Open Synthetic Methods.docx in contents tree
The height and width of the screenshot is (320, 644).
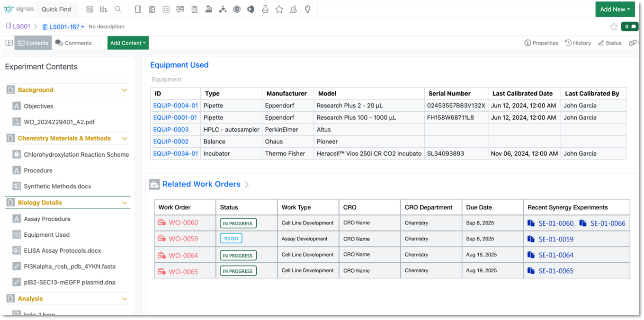(x=57, y=187)
